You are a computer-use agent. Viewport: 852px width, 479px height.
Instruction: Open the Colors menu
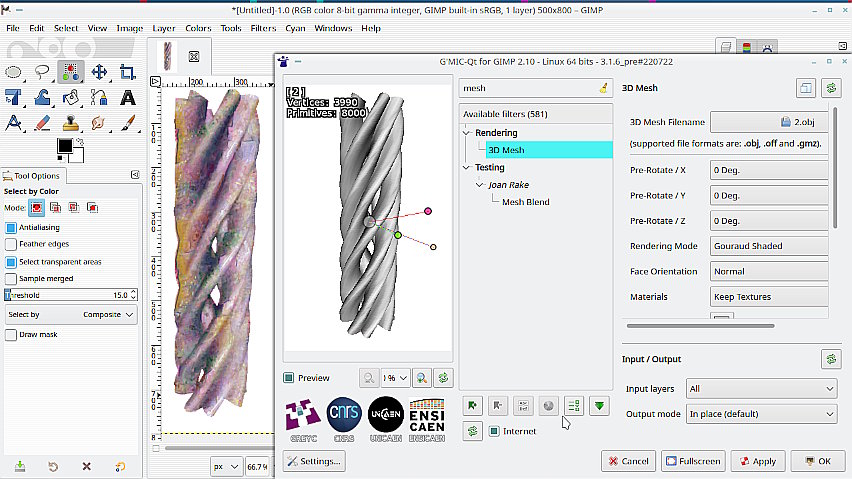tap(198, 28)
